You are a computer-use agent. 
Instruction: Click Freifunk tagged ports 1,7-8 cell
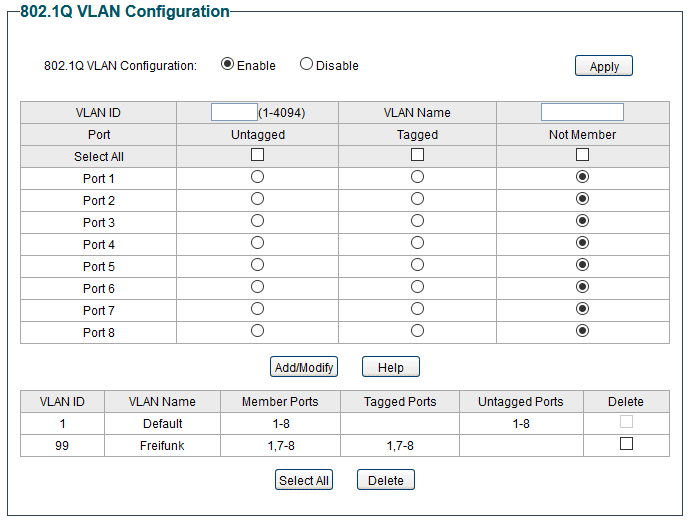point(400,446)
